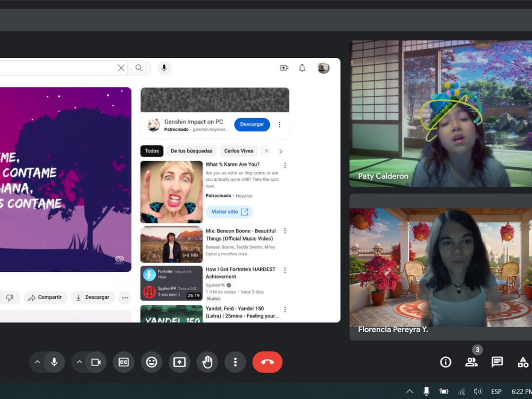Open volume speaker icon in taskbar
Viewport: 532px width, 399px height.
(478, 391)
